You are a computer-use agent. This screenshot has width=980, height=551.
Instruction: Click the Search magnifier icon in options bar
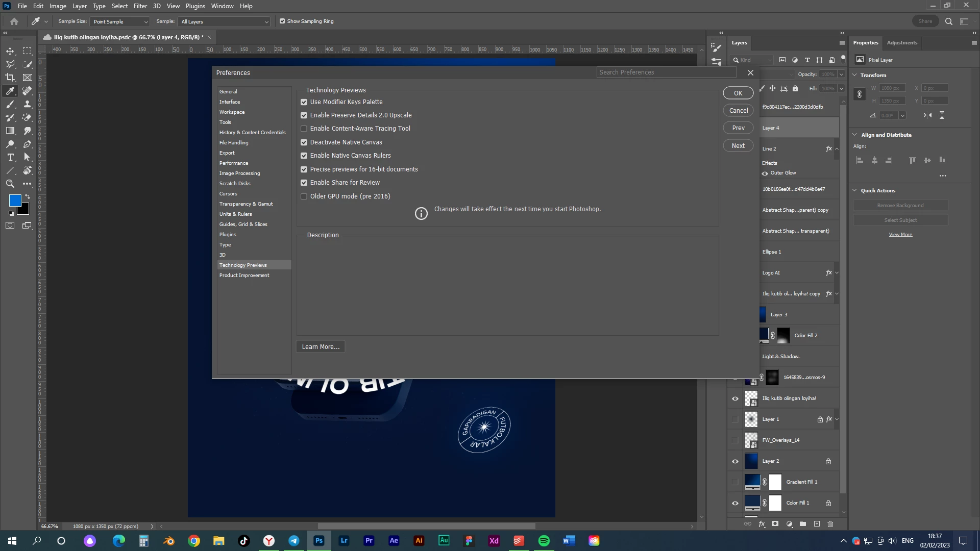(948, 21)
